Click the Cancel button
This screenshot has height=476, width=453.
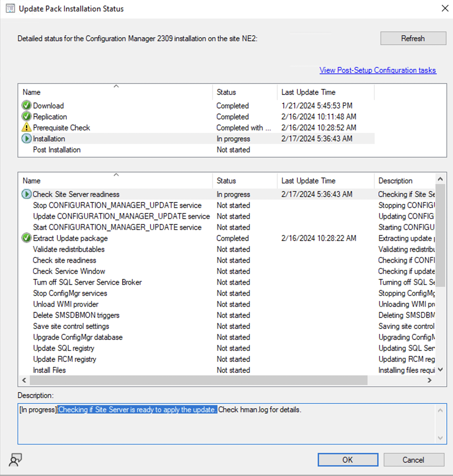[414, 460]
